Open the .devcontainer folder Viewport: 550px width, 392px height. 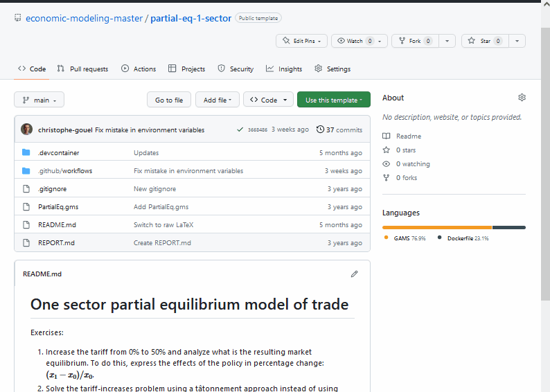tap(59, 153)
